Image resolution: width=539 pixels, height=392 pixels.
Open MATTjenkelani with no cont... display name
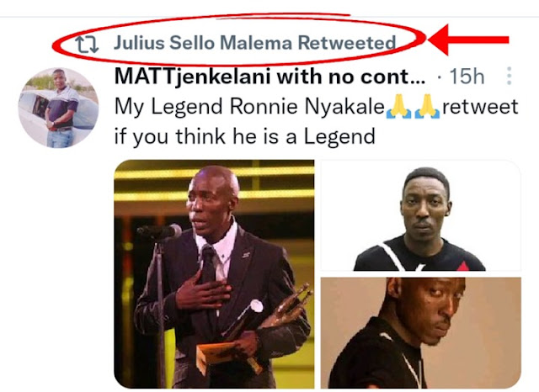point(269,77)
